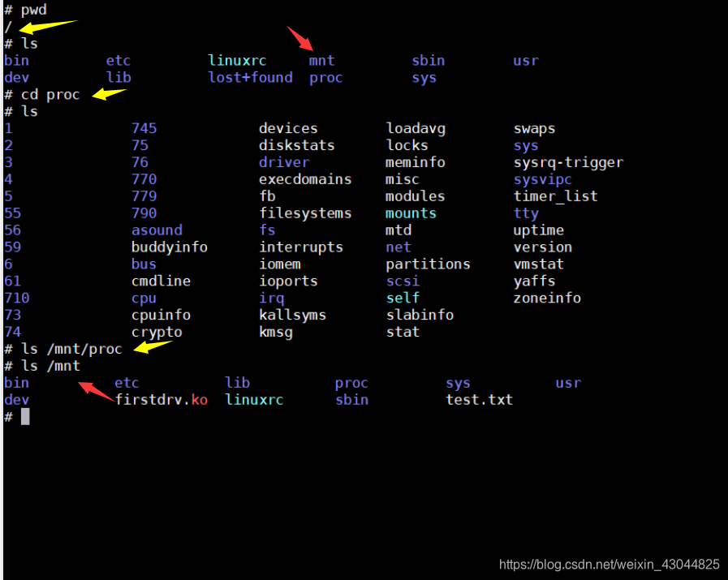Click the 'scsi' directory entry
The width and height of the screenshot is (728, 580).
click(403, 281)
